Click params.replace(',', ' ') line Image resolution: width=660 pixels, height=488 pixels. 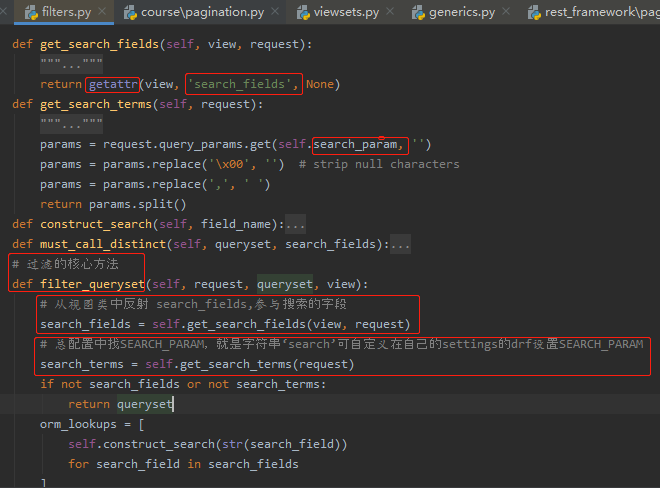pyautogui.click(x=155, y=184)
